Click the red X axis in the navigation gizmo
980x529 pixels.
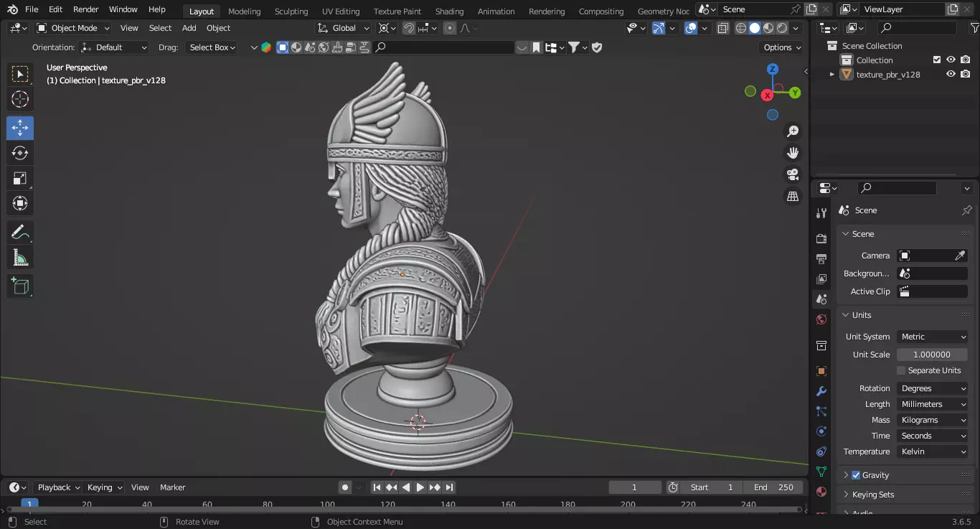click(768, 95)
